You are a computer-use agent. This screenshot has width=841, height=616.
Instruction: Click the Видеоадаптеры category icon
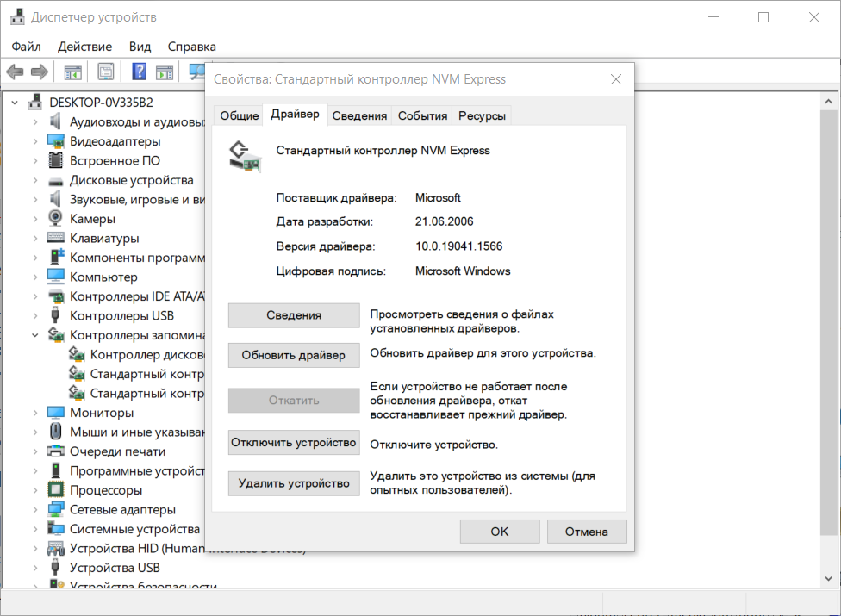coord(56,141)
